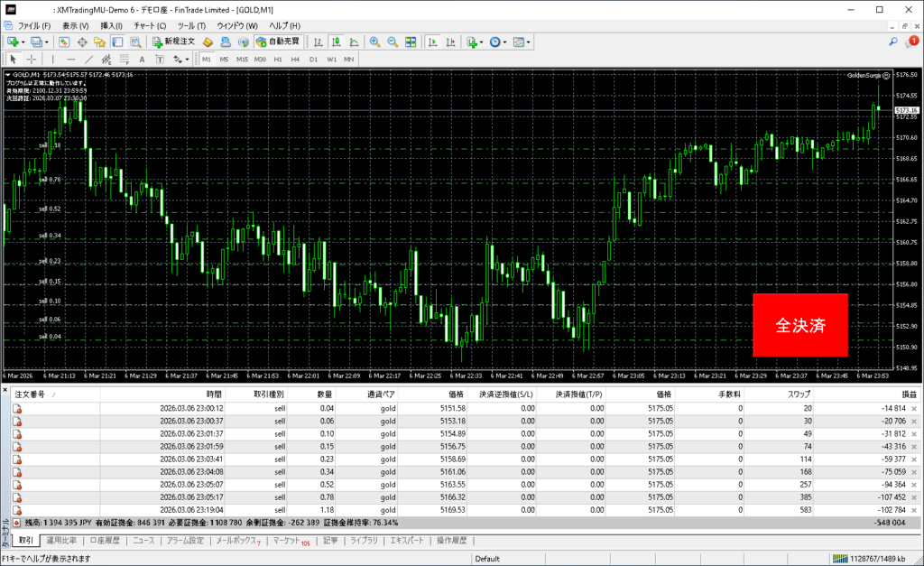Image resolution: width=924 pixels, height=566 pixels.
Task: Click the zoom out magnifier icon
Action: [x=393, y=42]
